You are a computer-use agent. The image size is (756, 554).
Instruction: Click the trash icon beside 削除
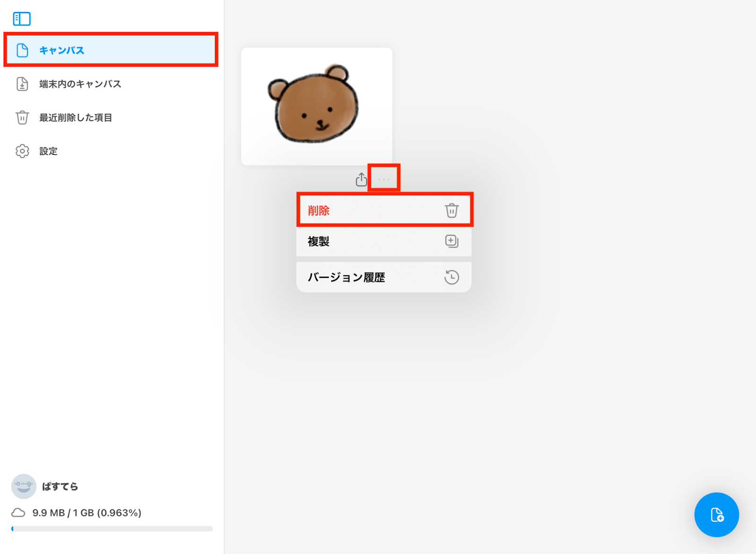(452, 211)
